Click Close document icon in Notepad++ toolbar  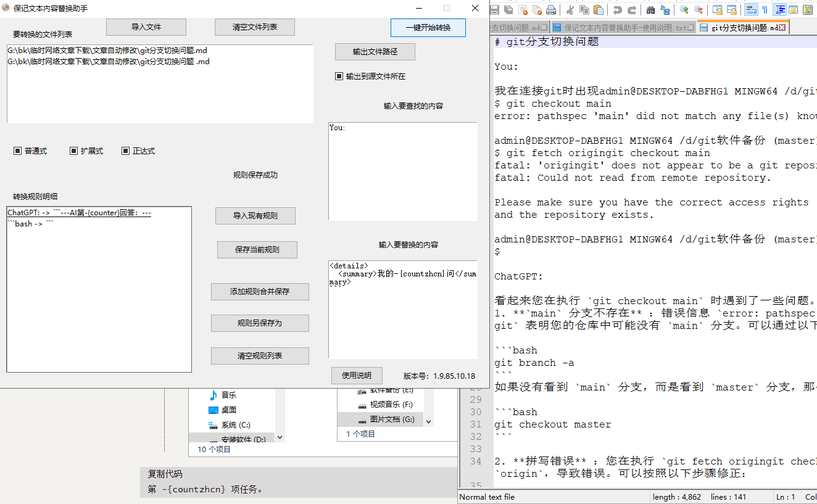point(523,10)
